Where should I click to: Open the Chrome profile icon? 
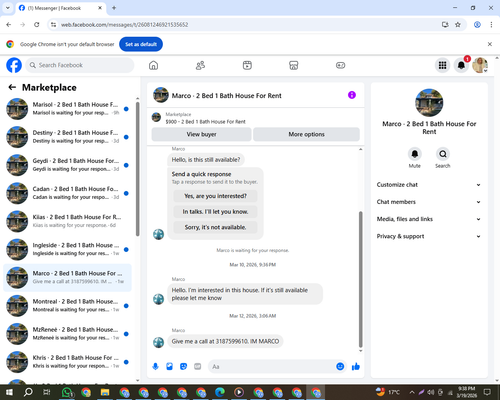[x=477, y=25]
